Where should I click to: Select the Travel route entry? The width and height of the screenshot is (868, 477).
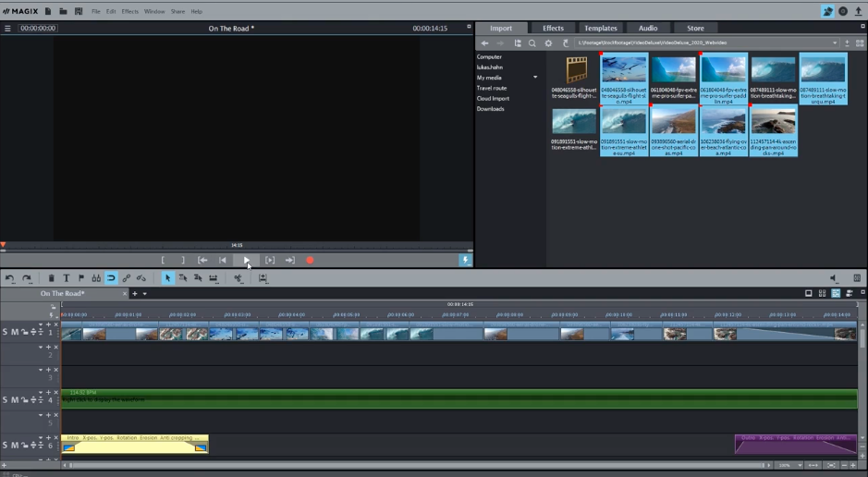pyautogui.click(x=492, y=88)
